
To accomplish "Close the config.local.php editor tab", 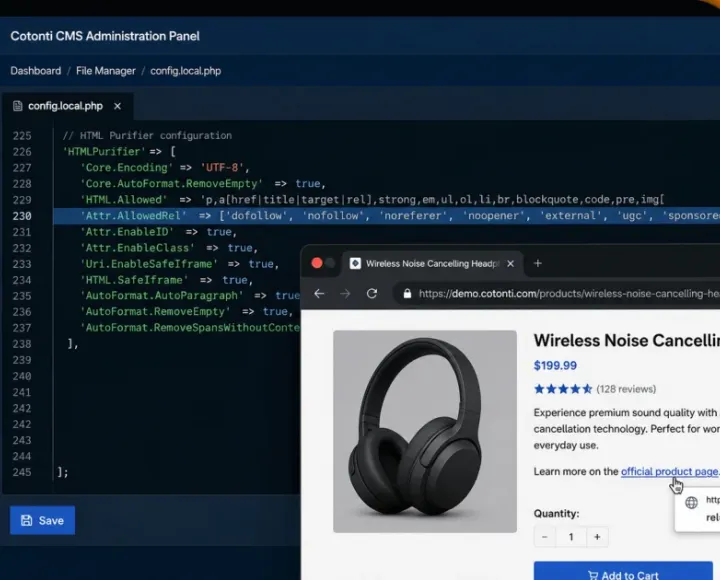I will pyautogui.click(x=118, y=106).
